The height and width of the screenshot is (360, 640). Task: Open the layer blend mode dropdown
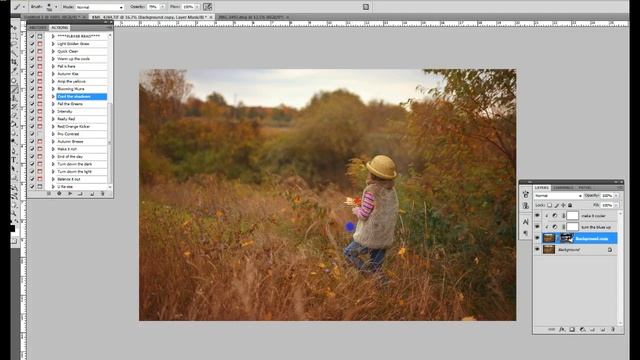tap(558, 196)
